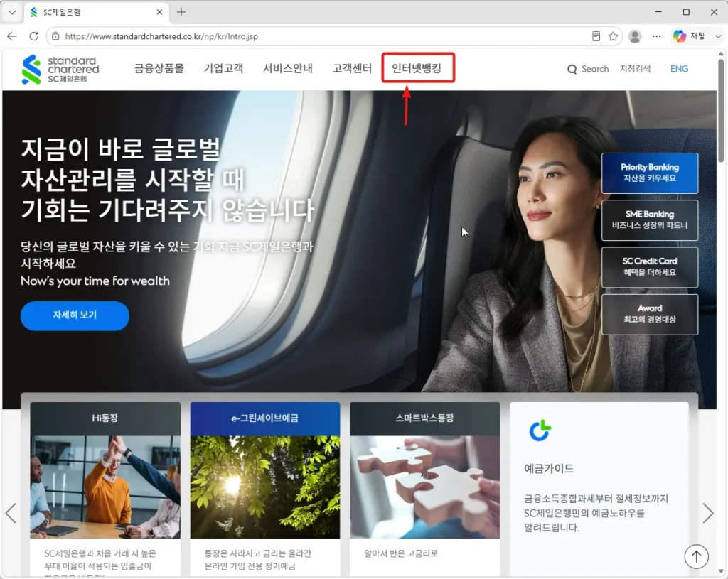Click 지점검색 branch search link
Screen dimensions: 728x579
[x=635, y=69]
